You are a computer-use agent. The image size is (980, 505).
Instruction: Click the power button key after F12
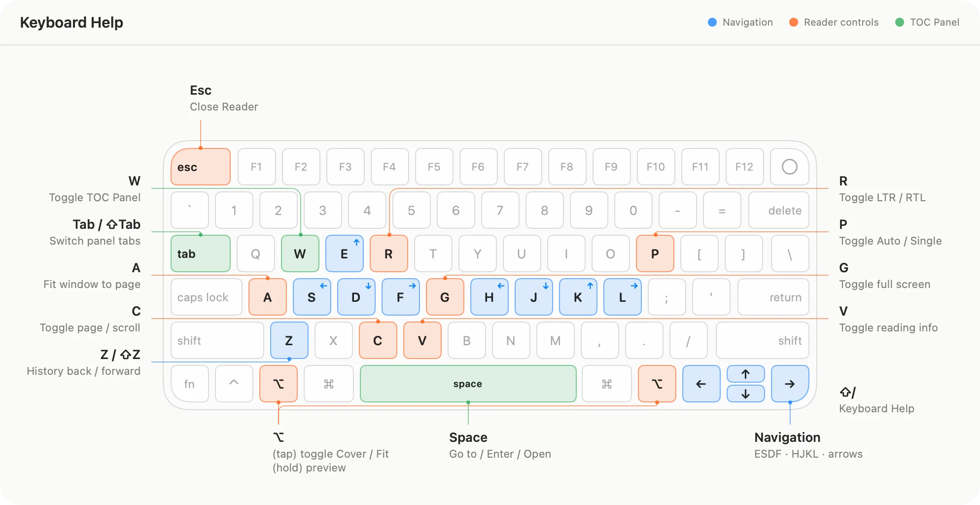(x=790, y=167)
